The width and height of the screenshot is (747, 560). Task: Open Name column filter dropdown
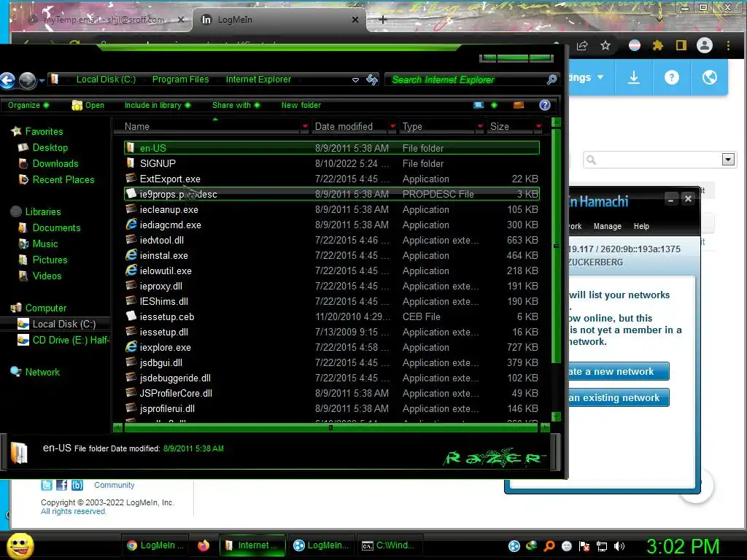(305, 126)
